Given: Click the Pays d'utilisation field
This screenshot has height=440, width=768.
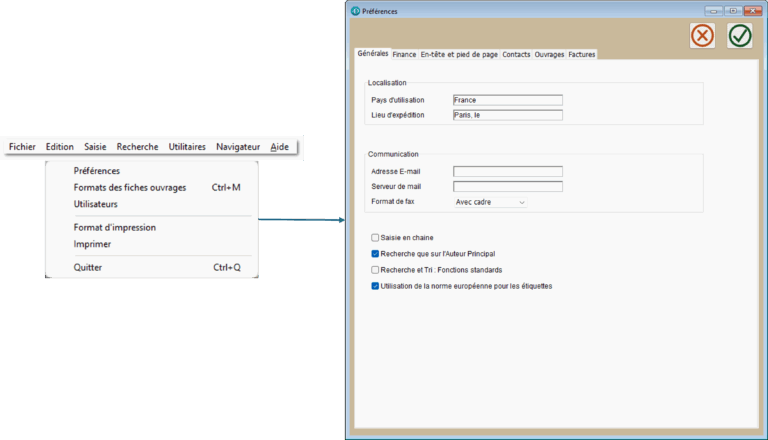Looking at the screenshot, I should coord(507,100).
